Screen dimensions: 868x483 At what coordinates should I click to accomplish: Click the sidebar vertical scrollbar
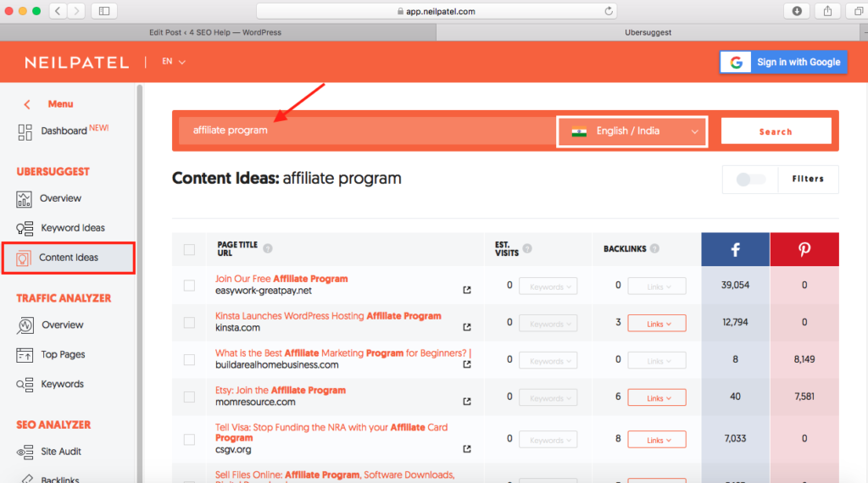click(140, 282)
